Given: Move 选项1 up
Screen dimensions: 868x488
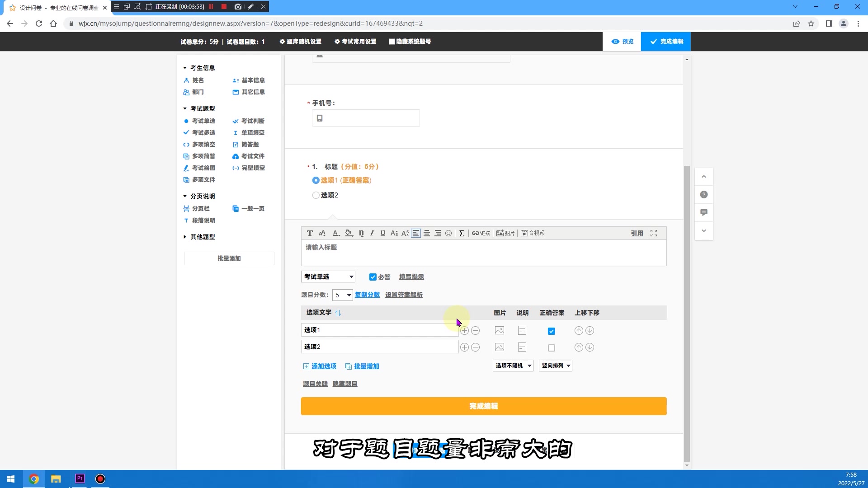Looking at the screenshot, I should (x=579, y=331).
